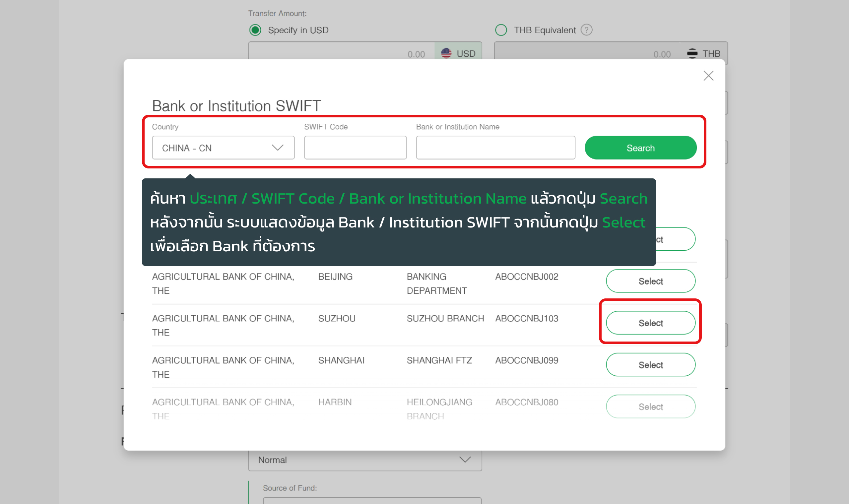Screen dimensions: 849x504
Task: Open the Country dropdown showing CHINA - CN
Action: click(x=223, y=148)
